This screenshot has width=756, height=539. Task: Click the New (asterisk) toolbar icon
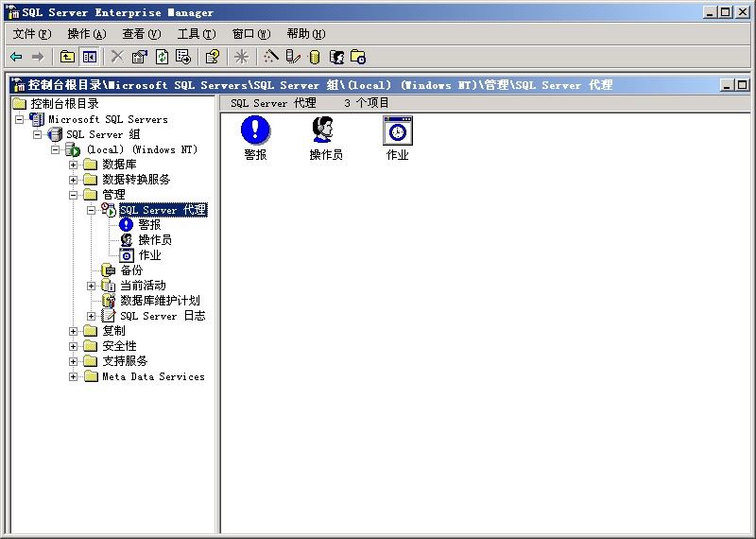pos(242,57)
